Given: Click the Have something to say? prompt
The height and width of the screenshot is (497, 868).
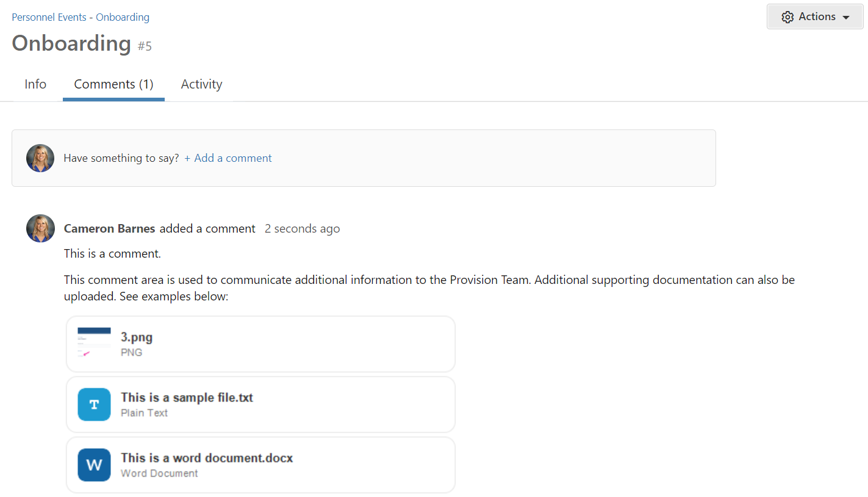Looking at the screenshot, I should pyautogui.click(x=121, y=158).
